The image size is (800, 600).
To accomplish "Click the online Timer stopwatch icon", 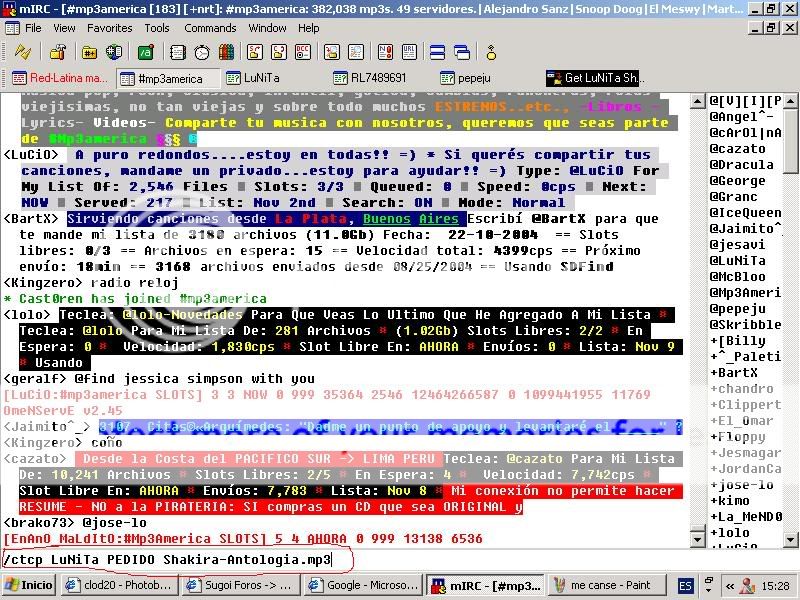I will click(202, 52).
